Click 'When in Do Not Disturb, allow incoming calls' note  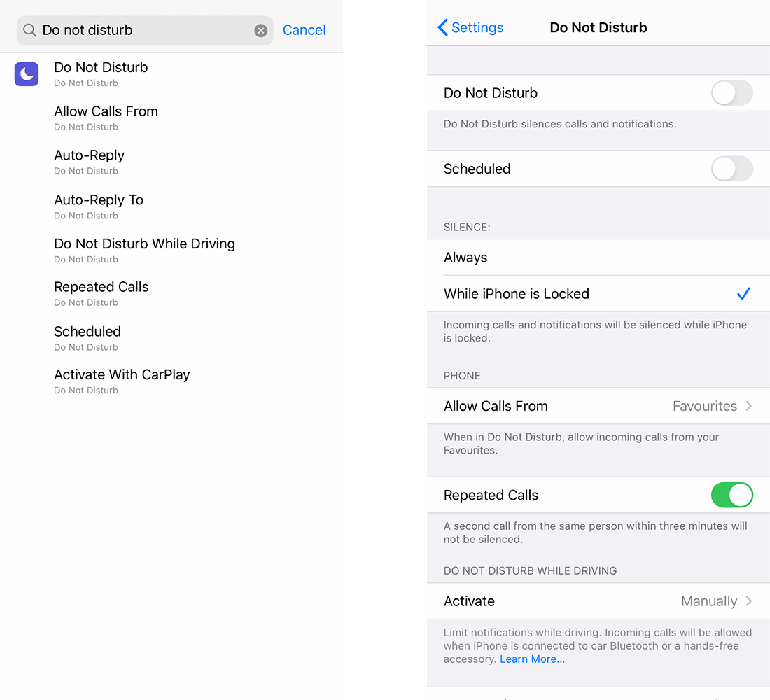582,444
